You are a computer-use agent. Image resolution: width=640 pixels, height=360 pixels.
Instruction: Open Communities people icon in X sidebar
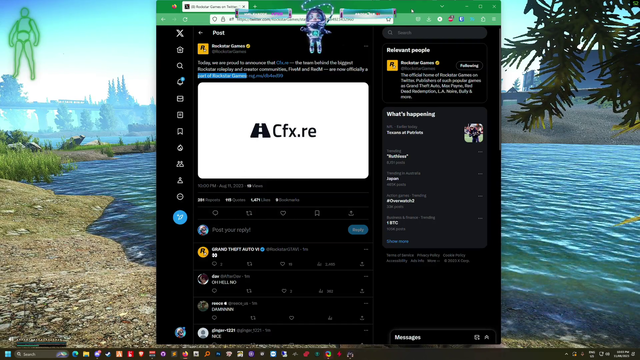click(180, 164)
